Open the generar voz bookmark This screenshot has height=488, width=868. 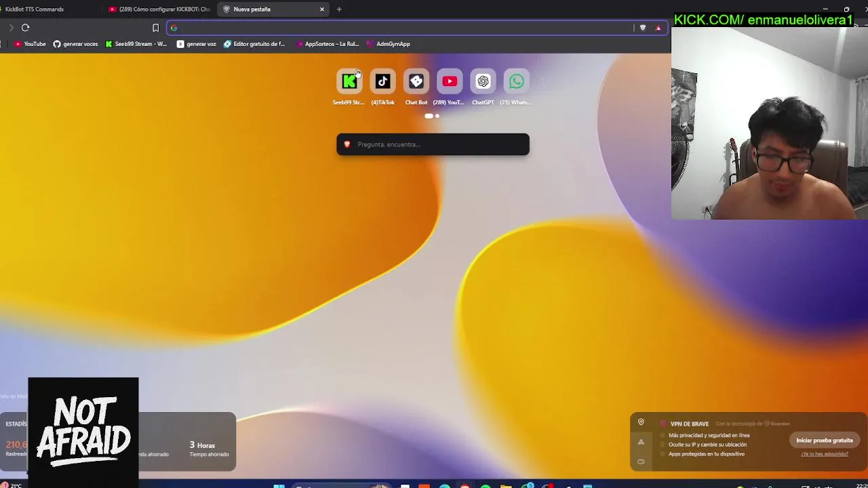tap(196, 44)
